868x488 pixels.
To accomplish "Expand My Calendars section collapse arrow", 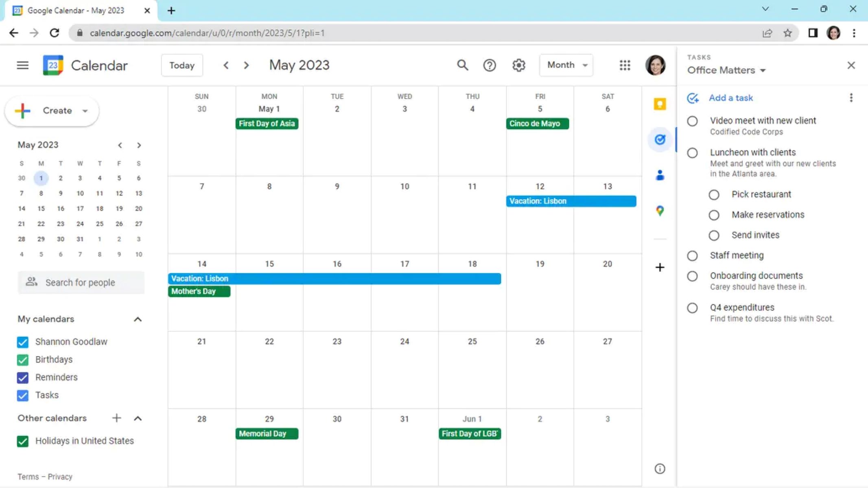I will point(138,319).
